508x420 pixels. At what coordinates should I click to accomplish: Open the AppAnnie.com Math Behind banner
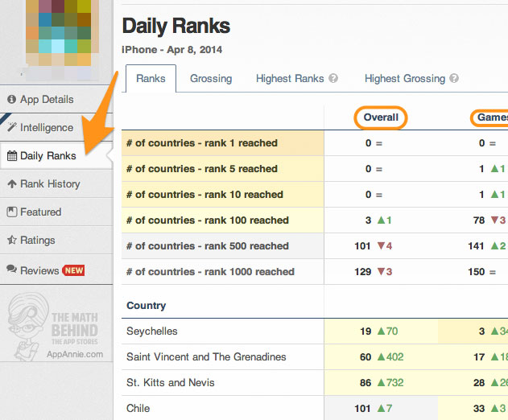pyautogui.click(x=56, y=327)
